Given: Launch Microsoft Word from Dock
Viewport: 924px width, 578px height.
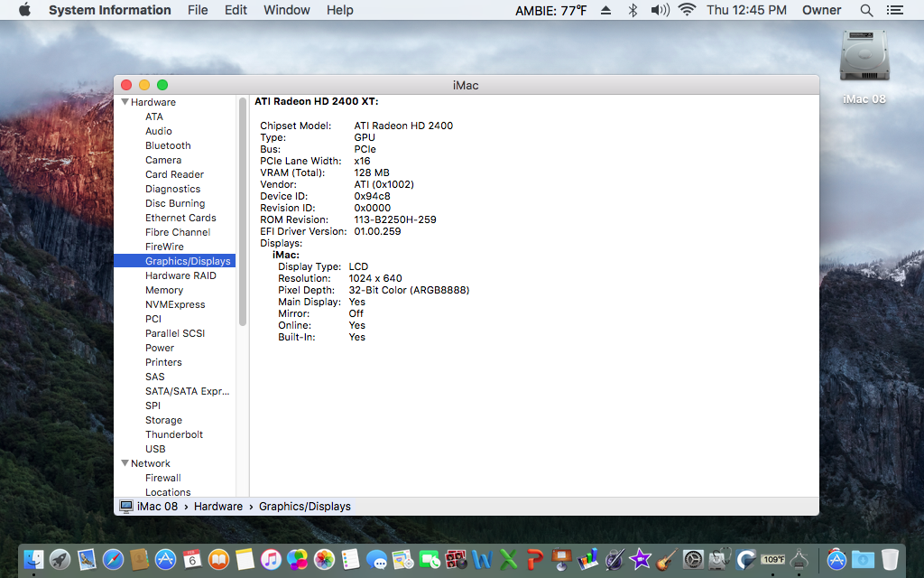Looking at the screenshot, I should [482, 559].
